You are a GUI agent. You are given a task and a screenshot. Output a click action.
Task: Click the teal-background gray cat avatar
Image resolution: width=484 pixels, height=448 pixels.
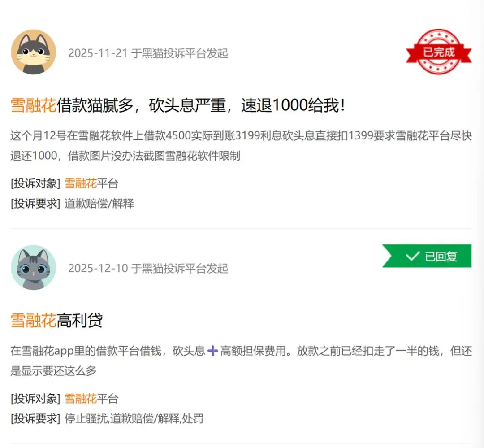tap(34, 268)
